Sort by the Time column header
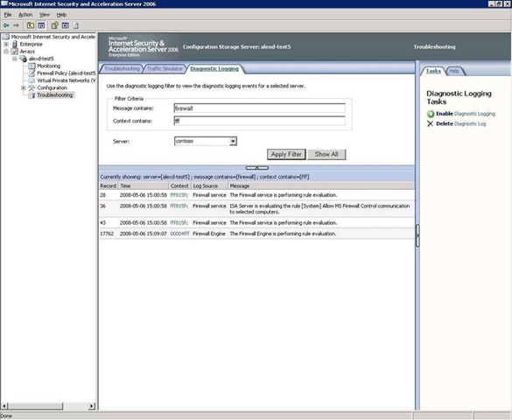The height and width of the screenshot is (420, 512). [144, 185]
